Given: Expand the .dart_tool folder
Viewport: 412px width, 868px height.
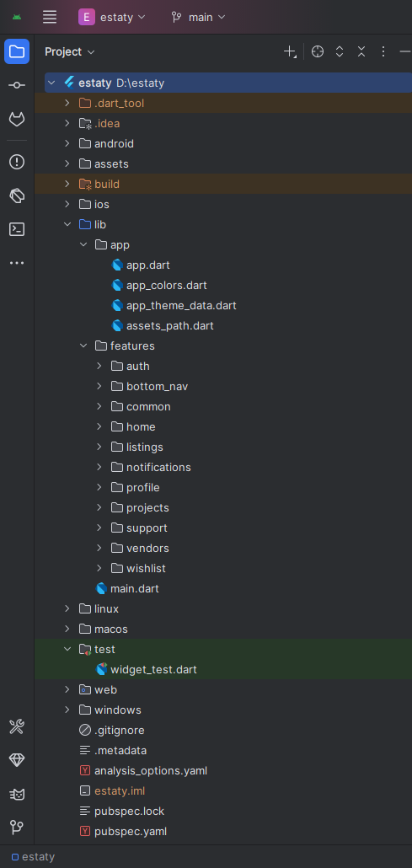Looking at the screenshot, I should (67, 103).
